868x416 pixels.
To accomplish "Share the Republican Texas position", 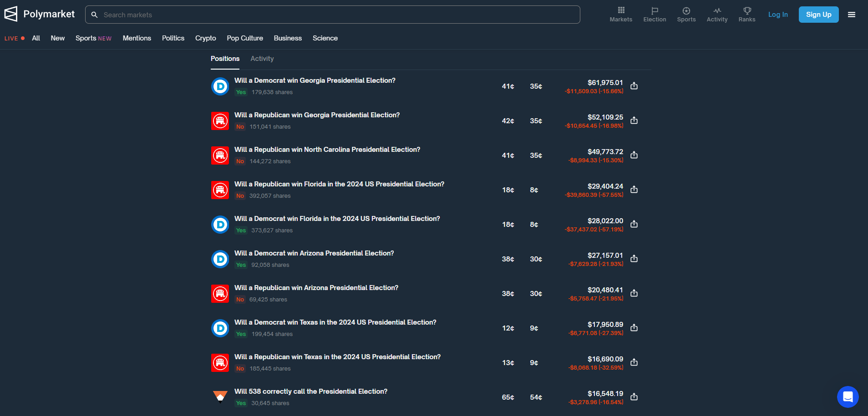I will point(634,362).
